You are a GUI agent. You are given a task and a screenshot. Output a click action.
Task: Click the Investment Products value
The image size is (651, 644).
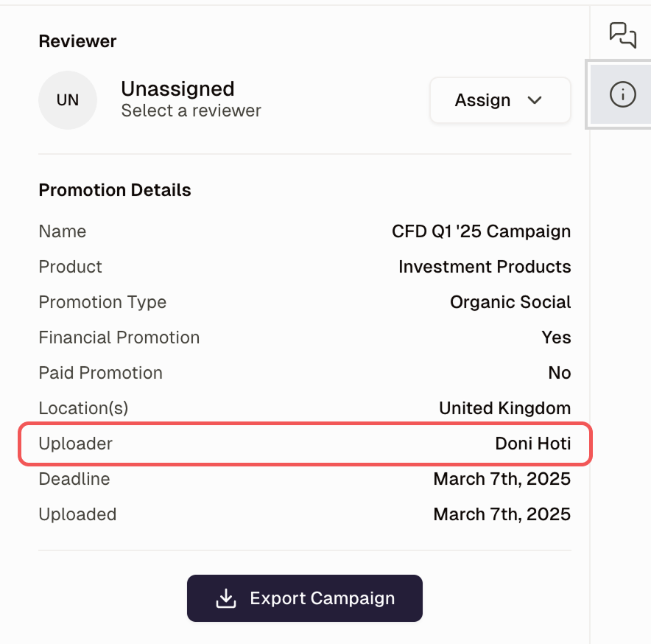[485, 267]
